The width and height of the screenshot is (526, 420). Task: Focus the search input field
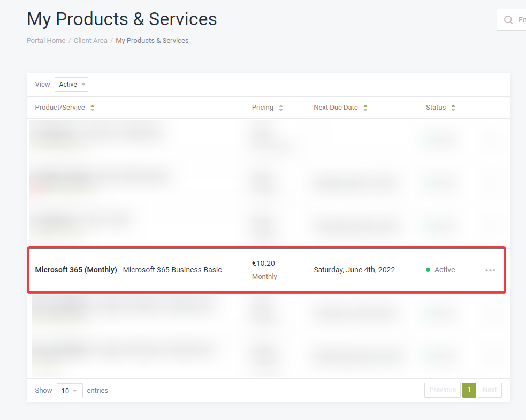click(512, 20)
